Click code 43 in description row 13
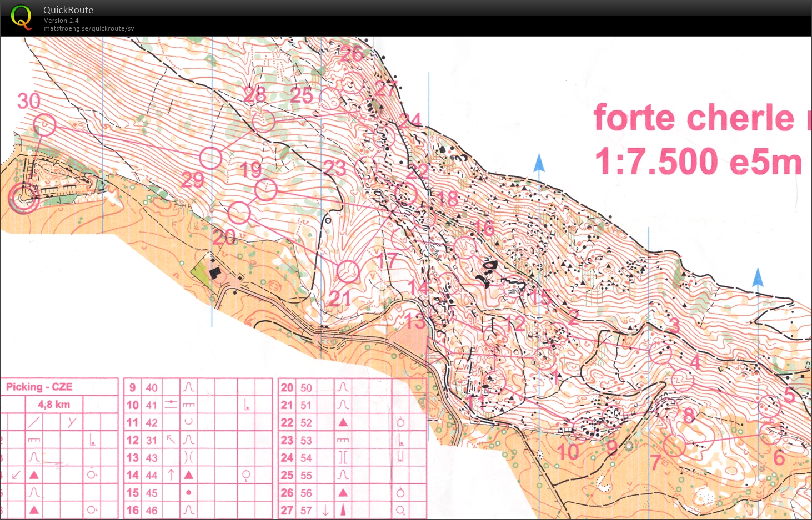The width and height of the screenshot is (812, 520). click(152, 458)
